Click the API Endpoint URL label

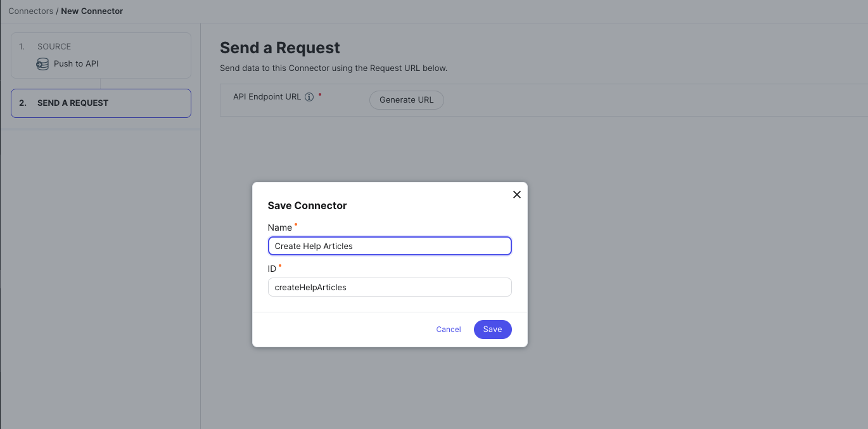[x=267, y=97]
